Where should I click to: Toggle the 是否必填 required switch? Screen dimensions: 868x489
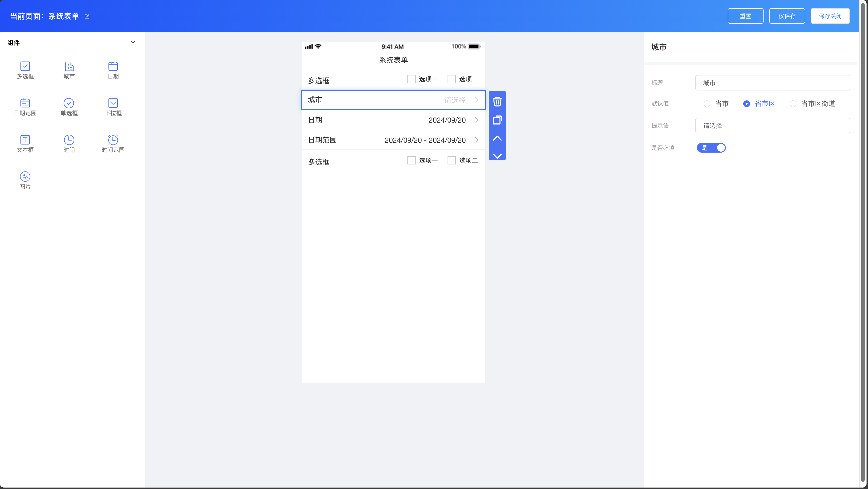coord(711,148)
